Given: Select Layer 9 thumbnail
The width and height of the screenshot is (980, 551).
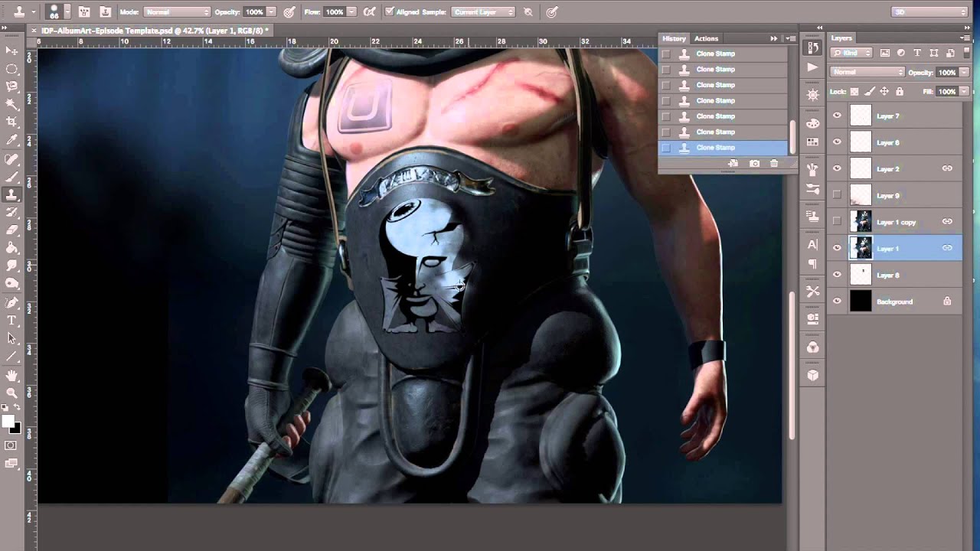Looking at the screenshot, I should pyautogui.click(x=861, y=195).
